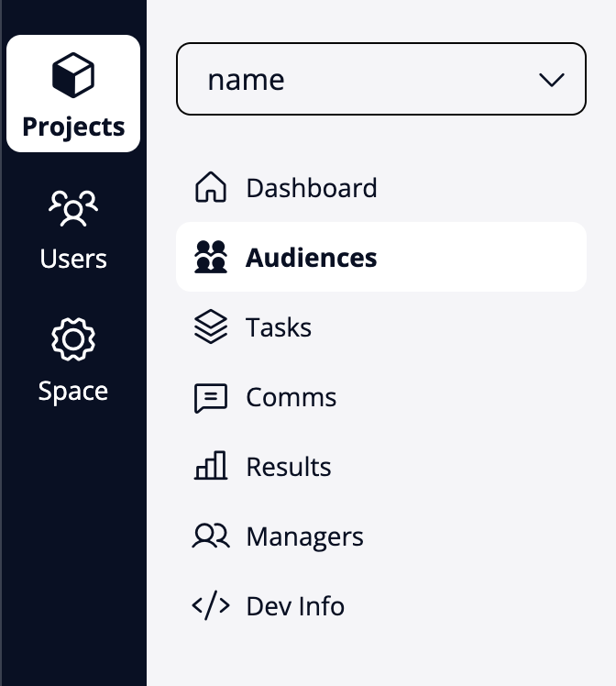Select the Audiences text label
Viewport: 616px width, 686px height.
312,258
